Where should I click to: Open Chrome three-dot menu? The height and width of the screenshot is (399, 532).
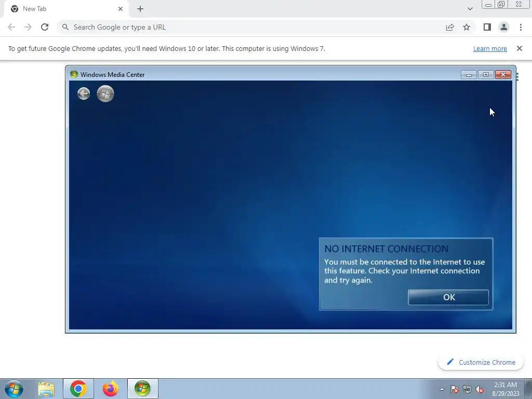[521, 27]
